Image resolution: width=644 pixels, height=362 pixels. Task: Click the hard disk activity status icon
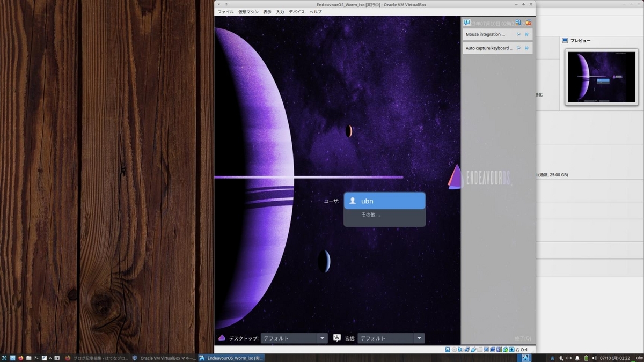448,350
